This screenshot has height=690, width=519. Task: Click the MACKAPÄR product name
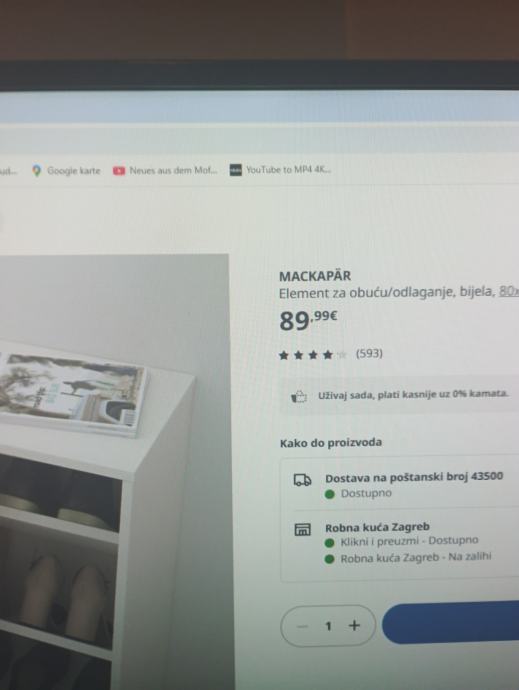pos(315,276)
